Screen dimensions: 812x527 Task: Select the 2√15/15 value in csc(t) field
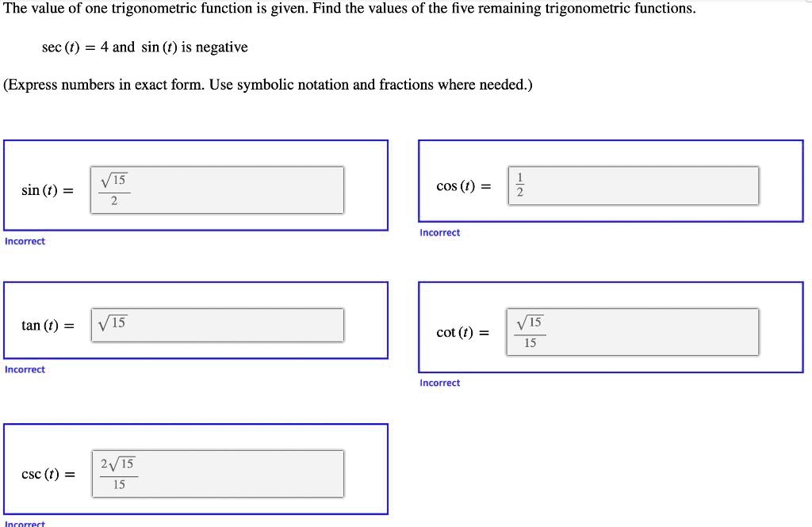117,472
